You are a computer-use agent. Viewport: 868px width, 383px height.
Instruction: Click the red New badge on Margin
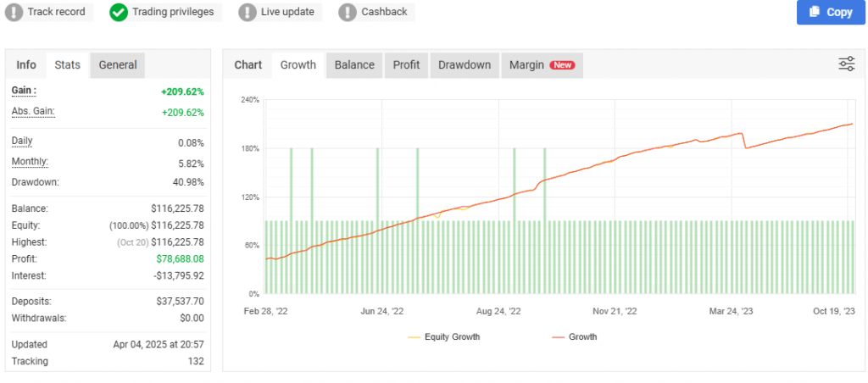(562, 65)
